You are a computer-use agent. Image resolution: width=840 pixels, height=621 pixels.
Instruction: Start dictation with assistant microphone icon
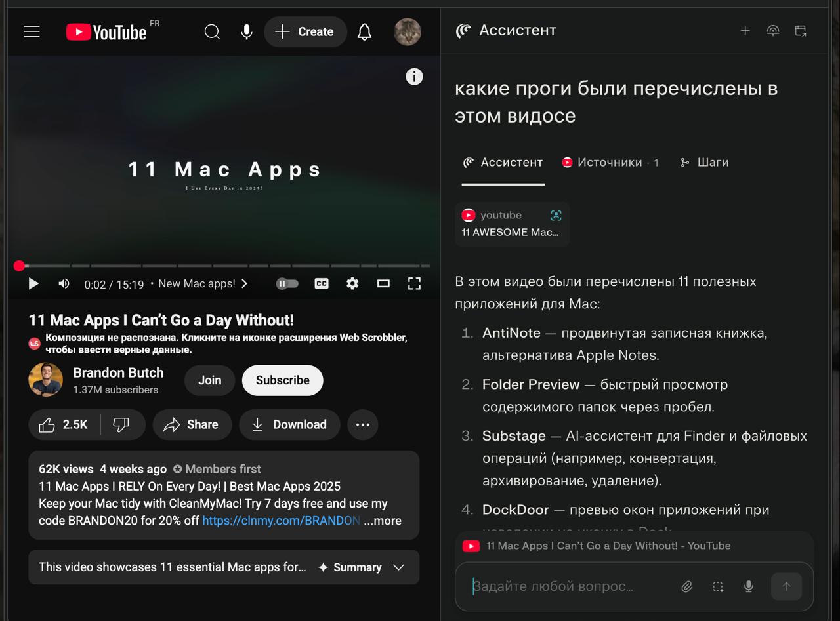(x=749, y=587)
